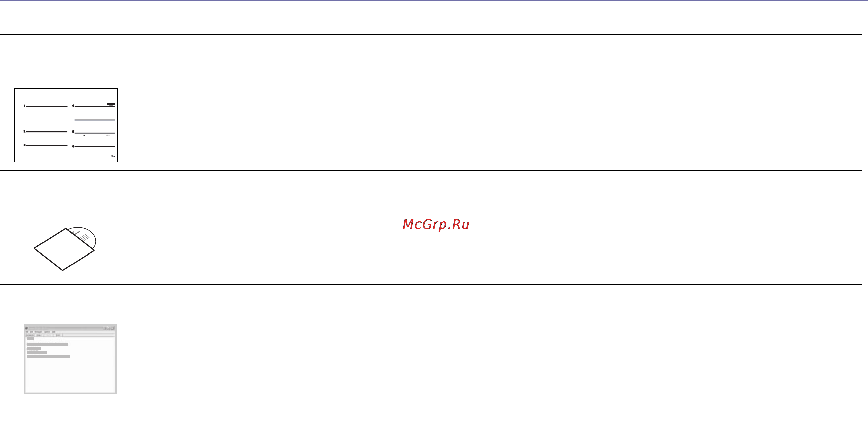The image size is (868, 448).
Task: Click the longest gray bar in help window
Action: pos(48,356)
